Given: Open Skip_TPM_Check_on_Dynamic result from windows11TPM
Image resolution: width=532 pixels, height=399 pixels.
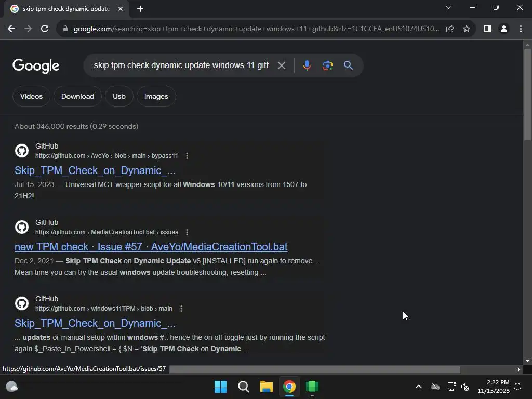Looking at the screenshot, I should pos(95,323).
